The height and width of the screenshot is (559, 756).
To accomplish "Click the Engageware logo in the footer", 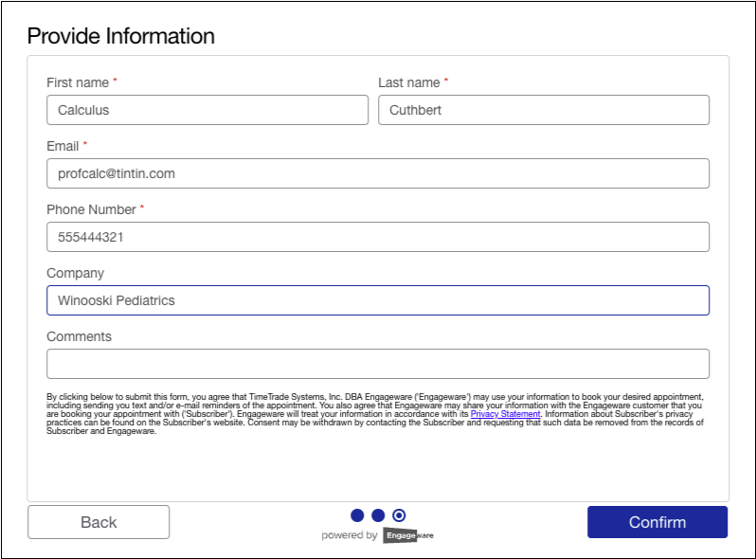I will 408,535.
